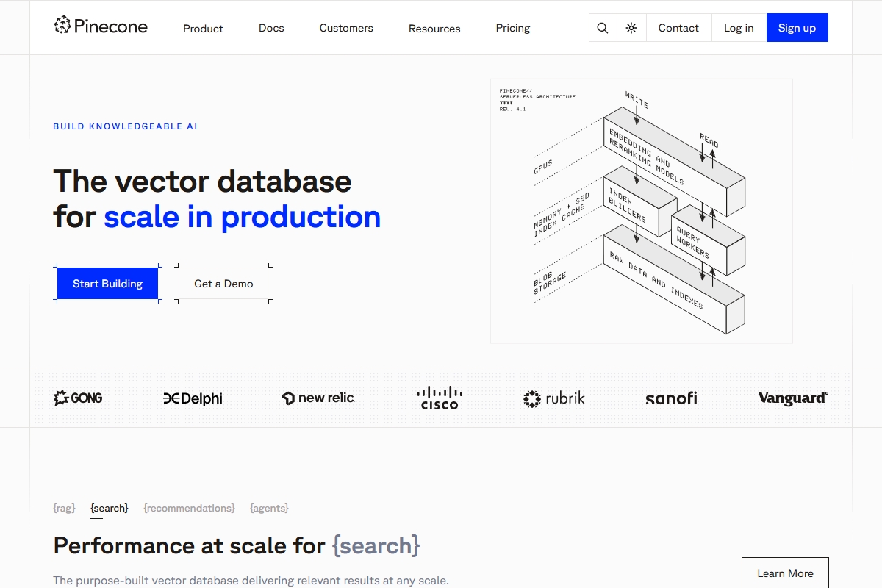Toggle the light/dark theme sun icon
This screenshot has width=882, height=588.
(631, 28)
